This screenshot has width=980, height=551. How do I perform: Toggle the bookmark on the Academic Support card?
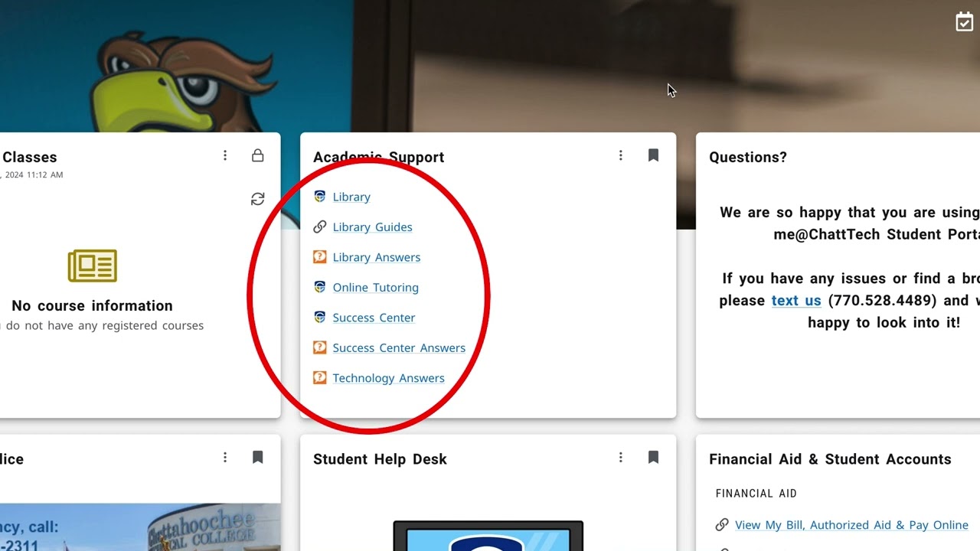653,155
